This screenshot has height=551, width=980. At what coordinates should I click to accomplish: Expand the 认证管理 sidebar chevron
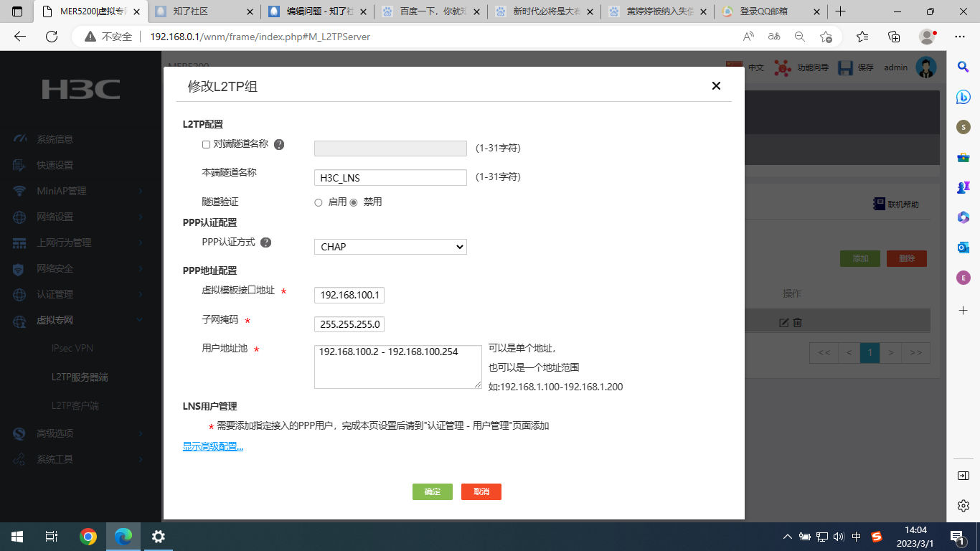[x=141, y=294]
